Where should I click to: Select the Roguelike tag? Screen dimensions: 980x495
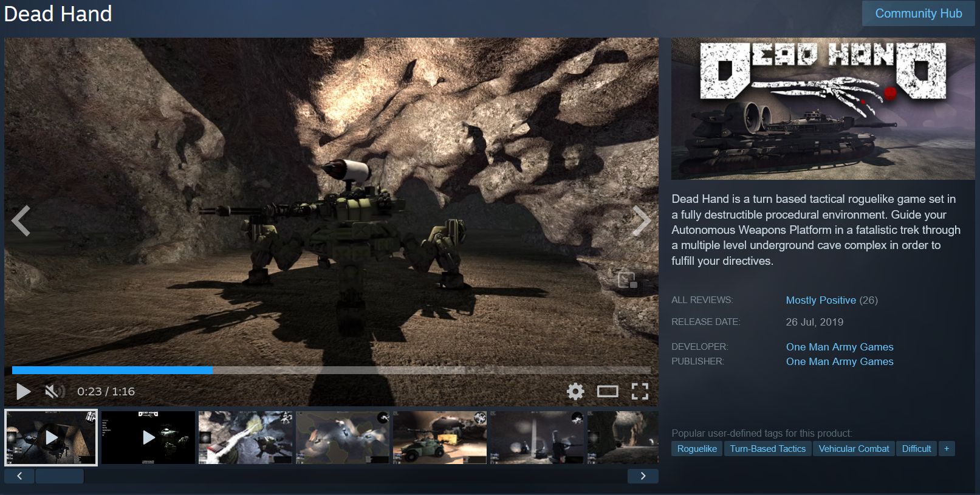tap(697, 449)
